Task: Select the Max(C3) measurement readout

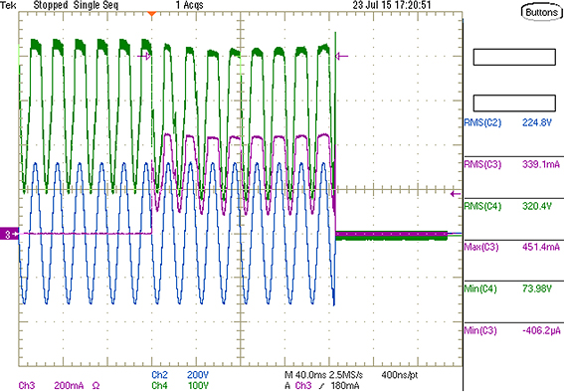Action: (x=513, y=247)
